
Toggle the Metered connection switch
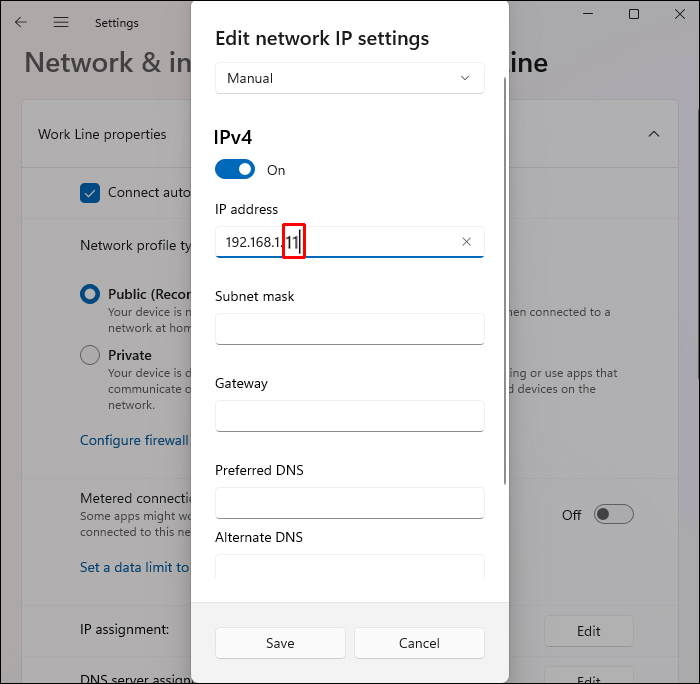pyautogui.click(x=613, y=514)
